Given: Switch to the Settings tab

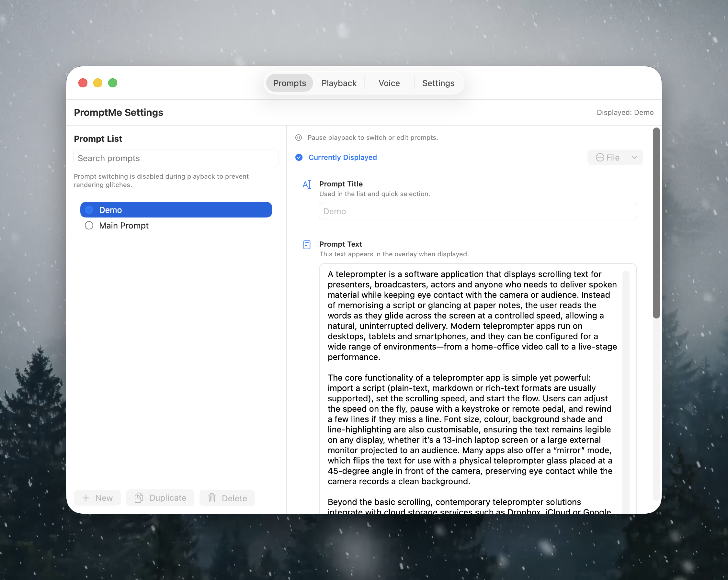Looking at the screenshot, I should point(438,83).
